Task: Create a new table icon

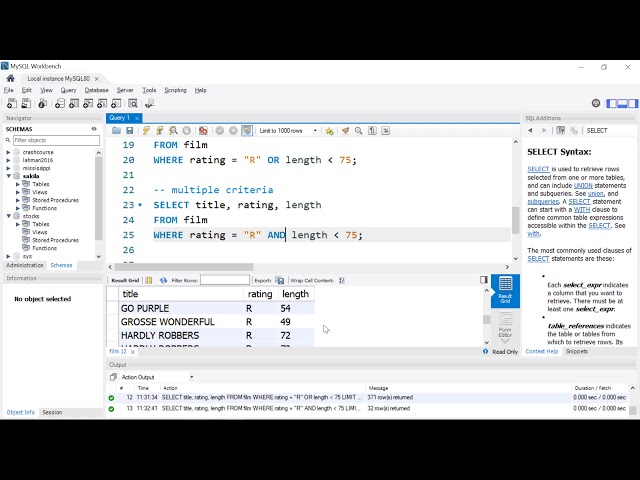Action: coord(74,104)
